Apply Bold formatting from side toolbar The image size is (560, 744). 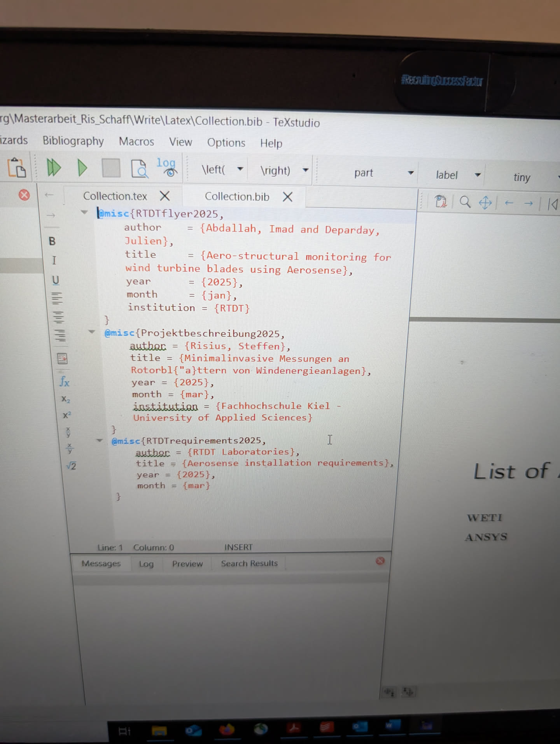click(x=52, y=241)
